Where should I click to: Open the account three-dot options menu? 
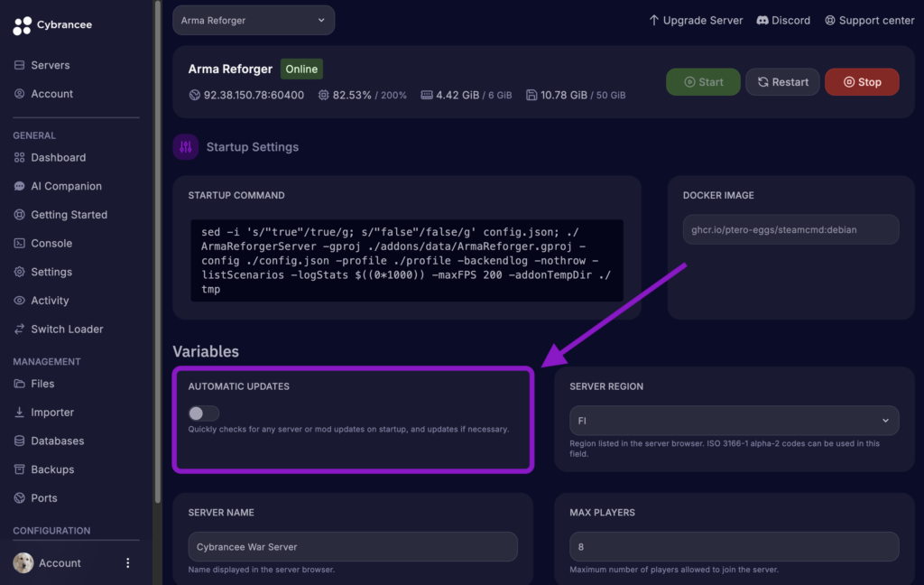[x=128, y=562]
